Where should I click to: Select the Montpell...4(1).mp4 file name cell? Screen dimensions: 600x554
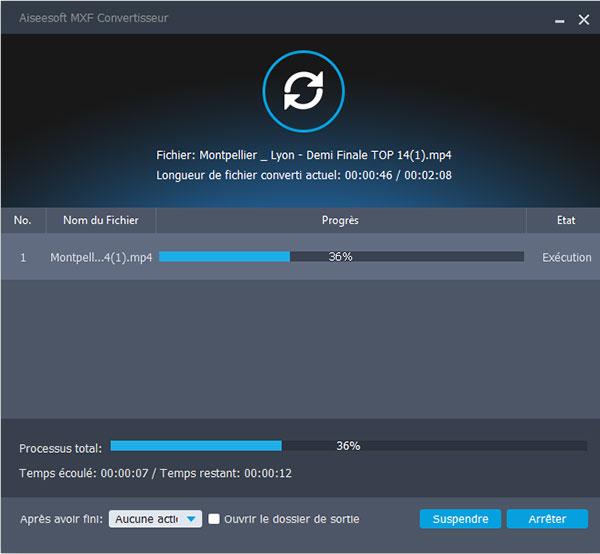pos(101,257)
